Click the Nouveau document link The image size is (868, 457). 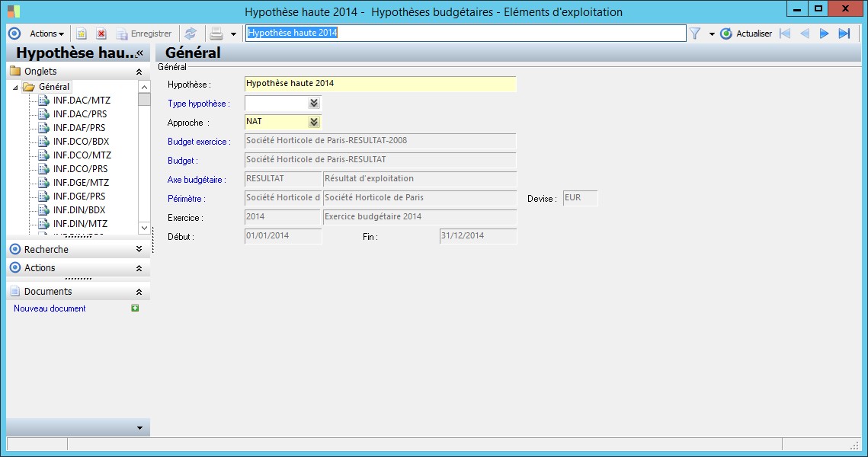coord(50,308)
